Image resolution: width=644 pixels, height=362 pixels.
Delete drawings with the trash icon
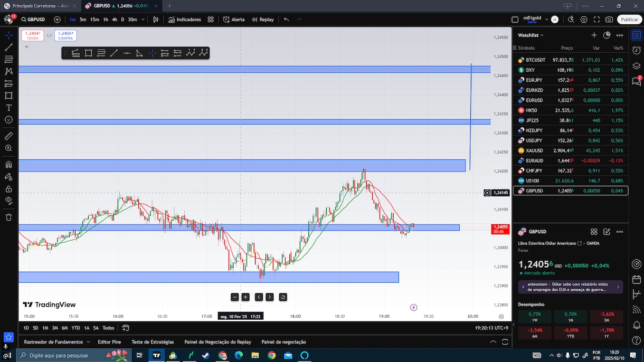(x=8, y=217)
